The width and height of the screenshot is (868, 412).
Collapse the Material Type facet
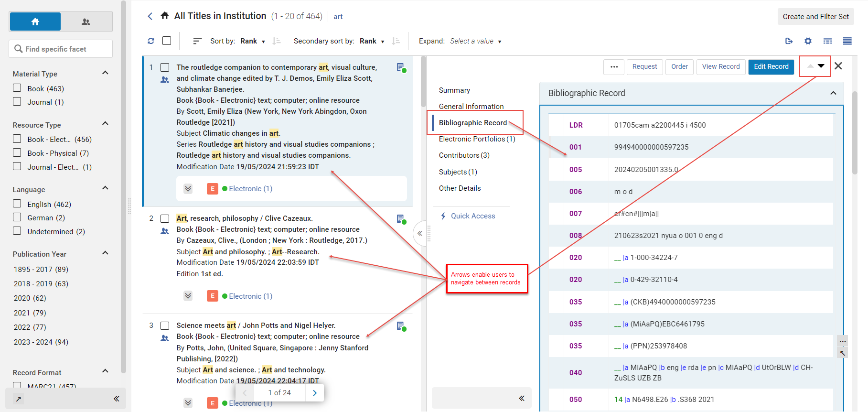point(106,73)
